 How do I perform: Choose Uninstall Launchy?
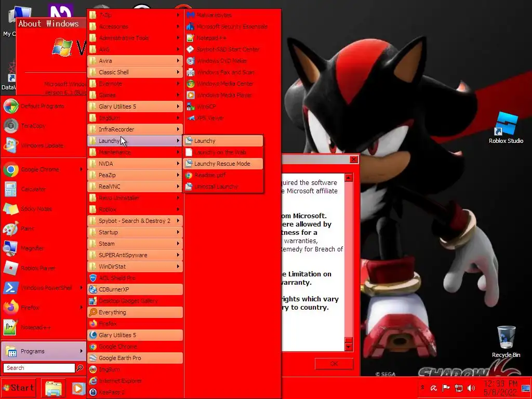coord(223,187)
